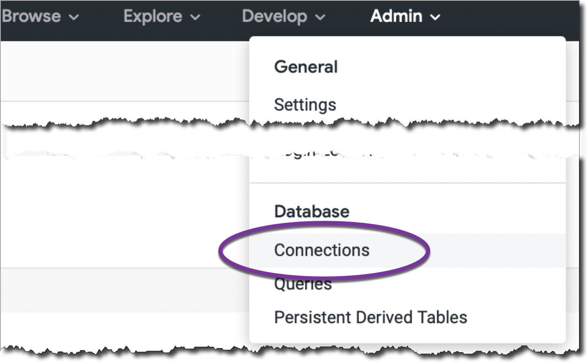Click the divider line above Database heading

(x=407, y=183)
